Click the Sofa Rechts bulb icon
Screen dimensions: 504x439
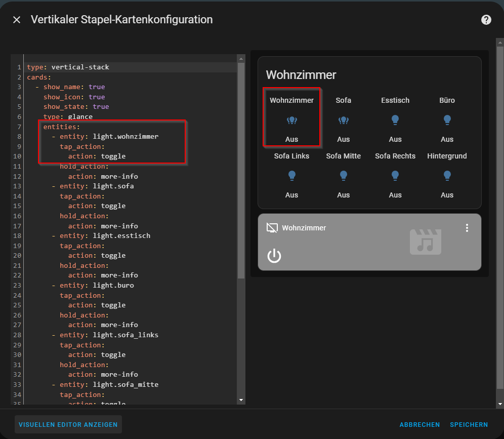[395, 176]
